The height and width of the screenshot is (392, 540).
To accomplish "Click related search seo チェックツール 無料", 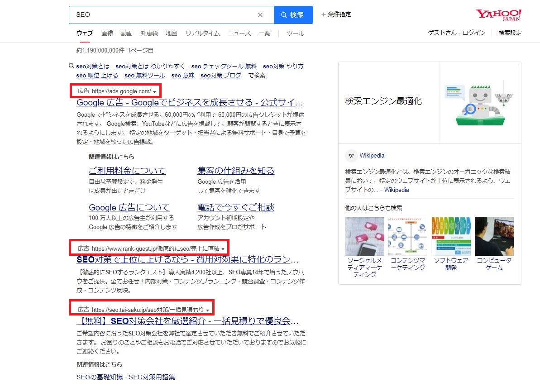I will (224, 66).
